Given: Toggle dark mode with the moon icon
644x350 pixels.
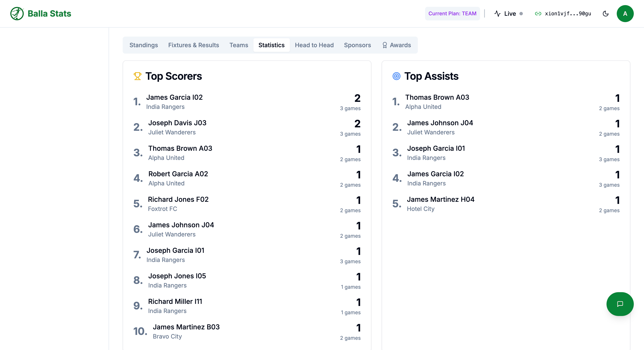Looking at the screenshot, I should [605, 14].
